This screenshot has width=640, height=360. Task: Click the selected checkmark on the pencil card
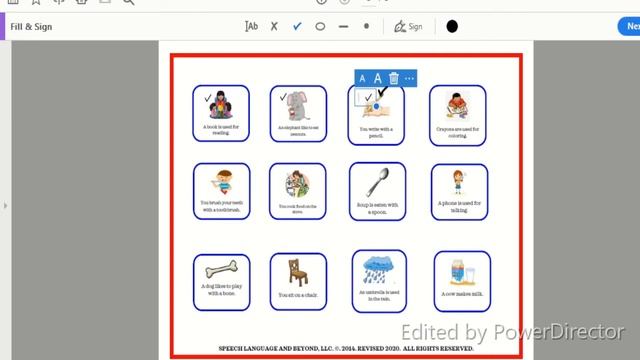coord(368,98)
